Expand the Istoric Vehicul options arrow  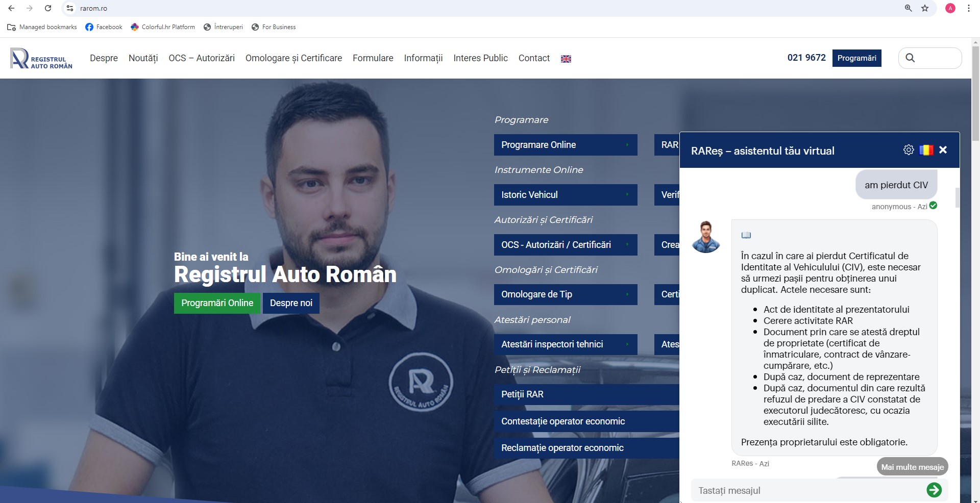pyautogui.click(x=627, y=195)
